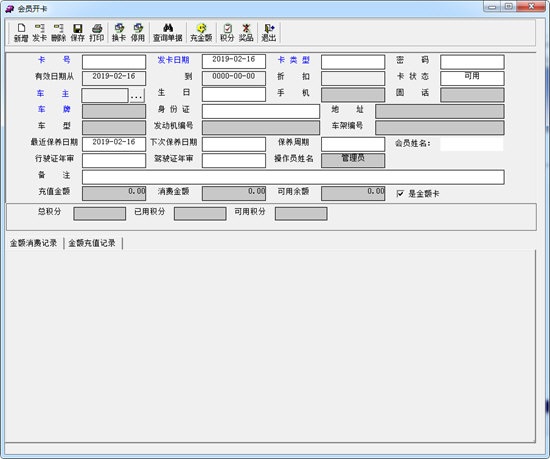Click the 密码 password field
Image resolution: width=550 pixels, height=459 pixels.
(472, 62)
